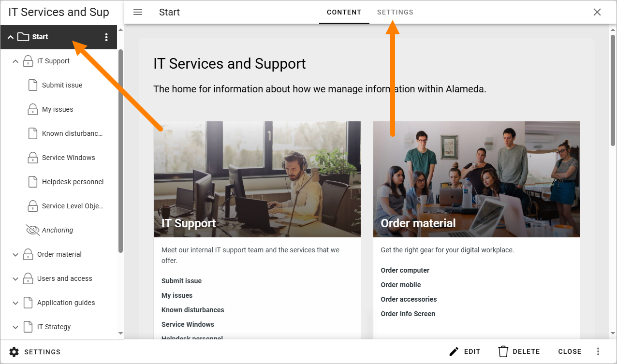Open Known disturbances link in card

pyautogui.click(x=193, y=310)
